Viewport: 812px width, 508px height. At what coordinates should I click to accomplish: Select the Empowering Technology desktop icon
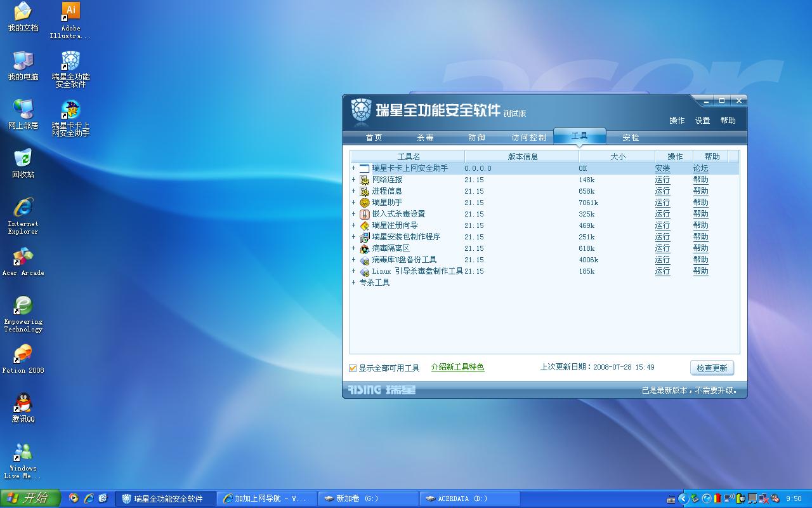pos(23,314)
